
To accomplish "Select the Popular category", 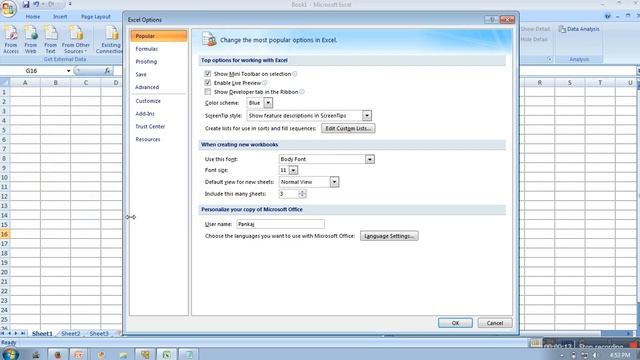I will point(159,36).
